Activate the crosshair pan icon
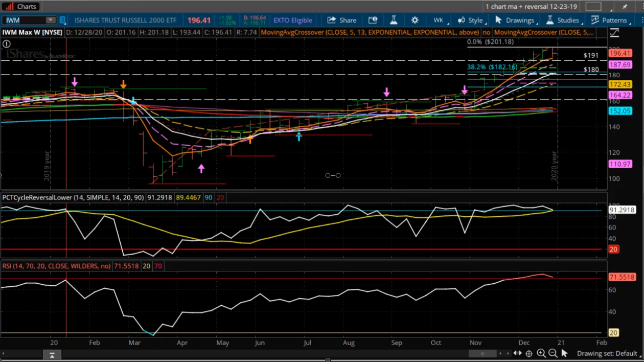The width and height of the screenshot is (644, 362). [530, 353]
